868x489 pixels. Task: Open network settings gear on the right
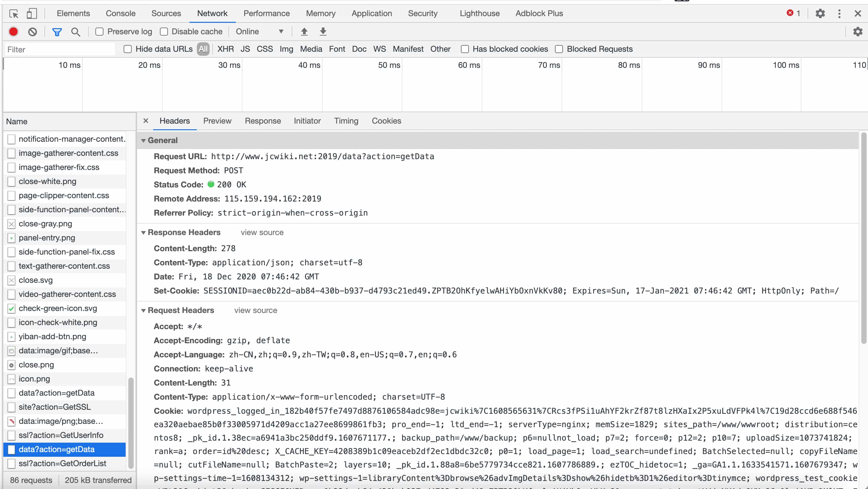point(858,32)
